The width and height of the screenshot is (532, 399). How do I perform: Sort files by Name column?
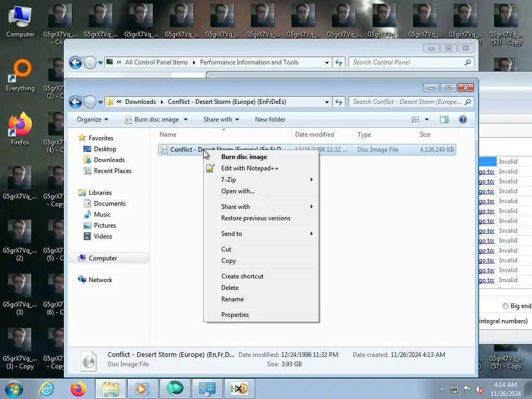point(224,135)
